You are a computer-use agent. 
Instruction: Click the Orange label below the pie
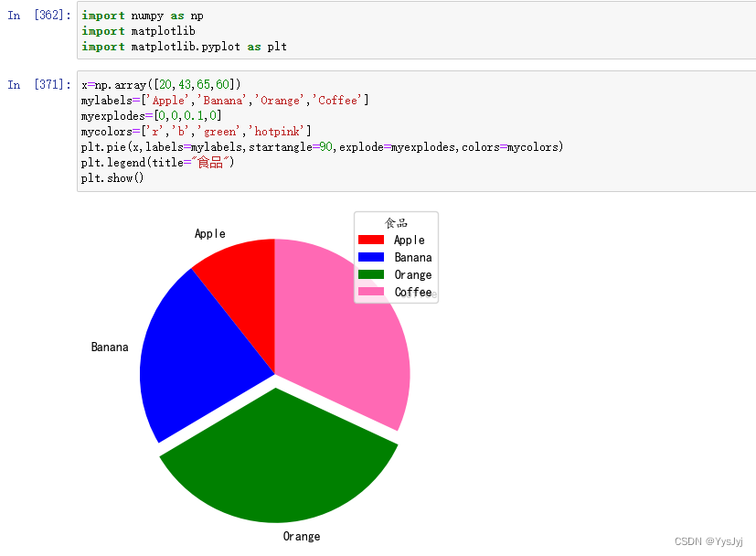click(302, 536)
